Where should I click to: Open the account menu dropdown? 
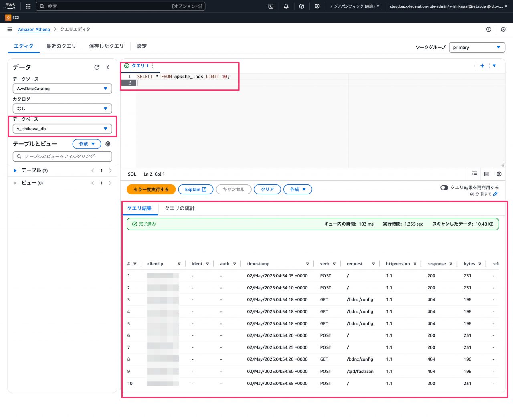[448, 6]
